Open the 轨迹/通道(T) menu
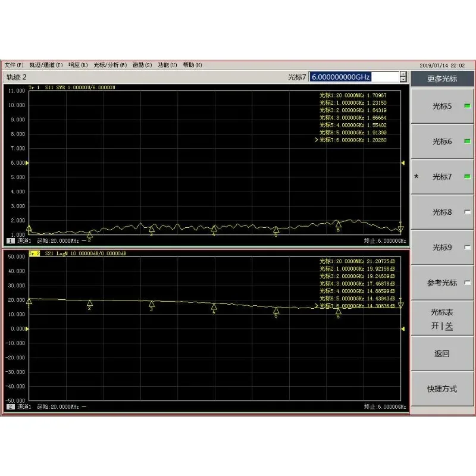This screenshot has width=476, height=476. (x=46, y=65)
